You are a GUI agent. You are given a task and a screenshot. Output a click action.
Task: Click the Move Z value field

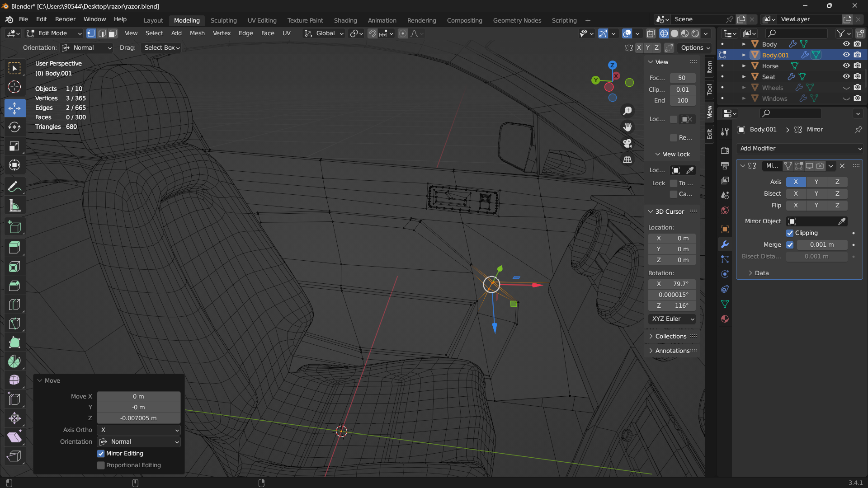pos(138,418)
